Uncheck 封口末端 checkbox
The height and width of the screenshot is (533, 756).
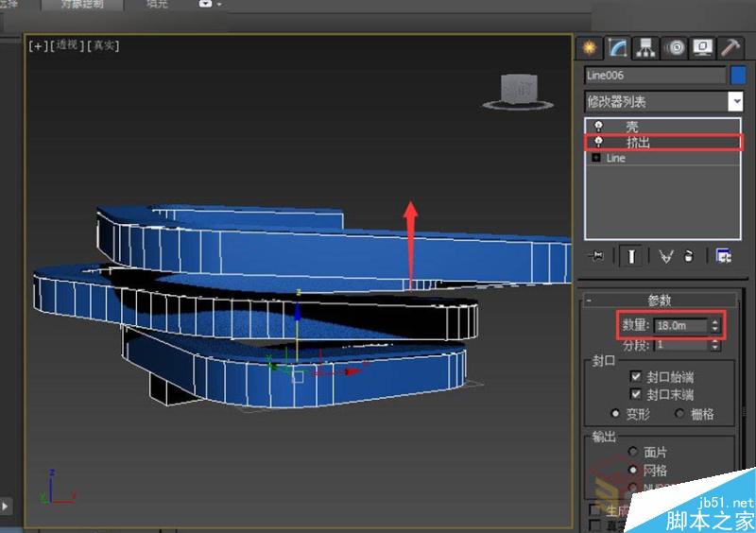[636, 393]
